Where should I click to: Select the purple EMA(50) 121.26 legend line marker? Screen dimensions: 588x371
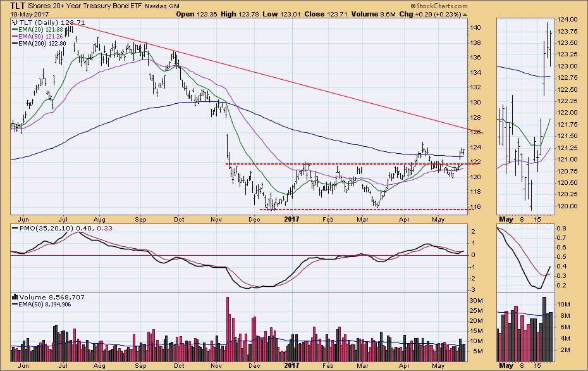(x=15, y=37)
